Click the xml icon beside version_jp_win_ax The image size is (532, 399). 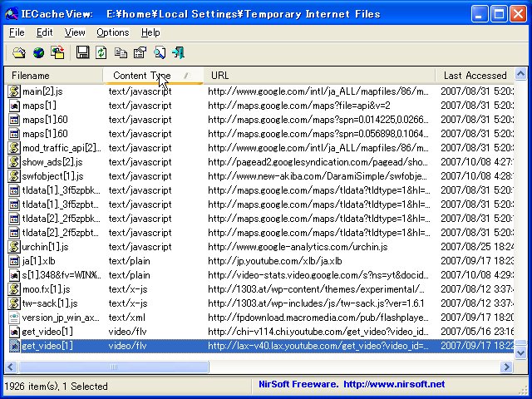pos(14,318)
